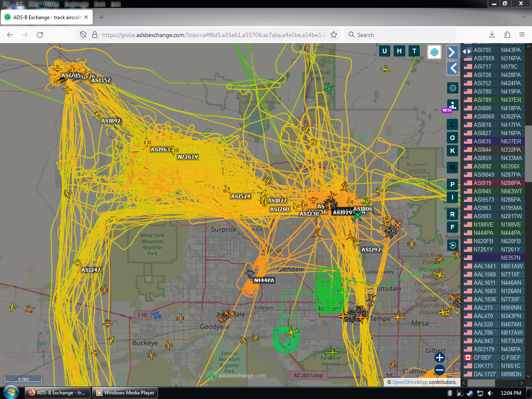Select CFSEF row with Canadian flag

(x=494, y=357)
